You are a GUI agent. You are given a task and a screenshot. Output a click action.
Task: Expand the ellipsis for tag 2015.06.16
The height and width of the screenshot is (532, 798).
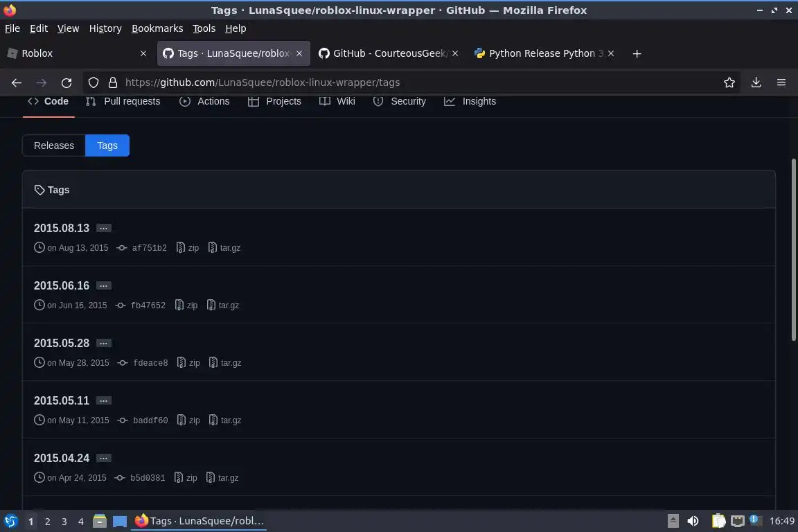(x=104, y=285)
